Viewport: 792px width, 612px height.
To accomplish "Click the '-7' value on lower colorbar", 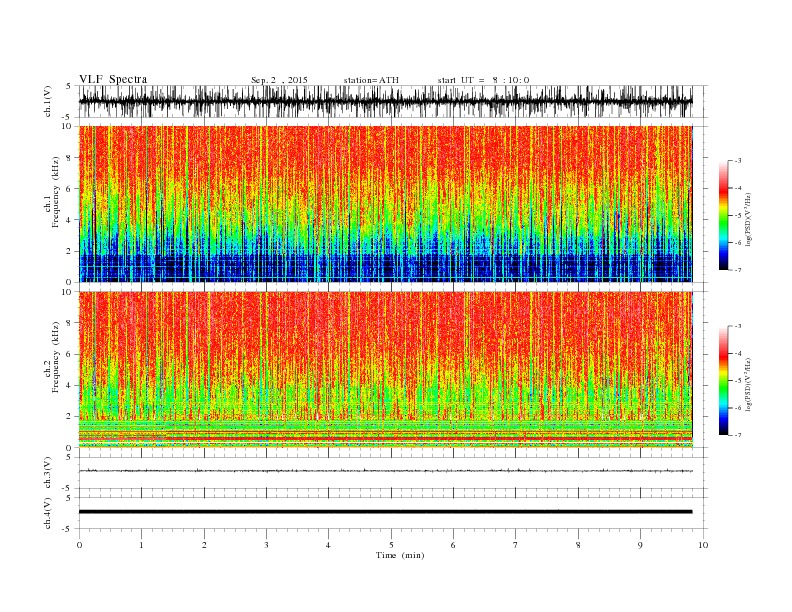I will [738, 435].
